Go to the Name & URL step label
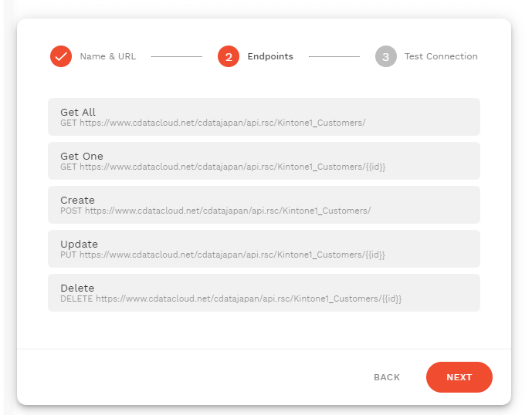This screenshot has width=532, height=415. (107, 56)
